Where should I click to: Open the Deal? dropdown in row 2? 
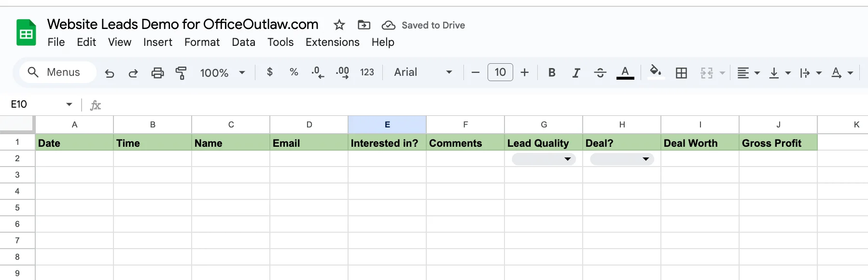[622, 159]
